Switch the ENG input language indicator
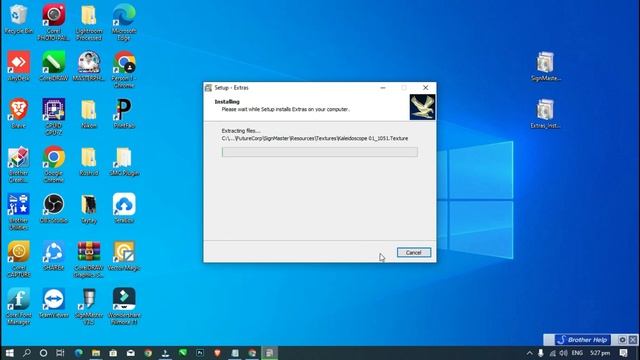Screen dimensions: 640x360 tap(577, 353)
